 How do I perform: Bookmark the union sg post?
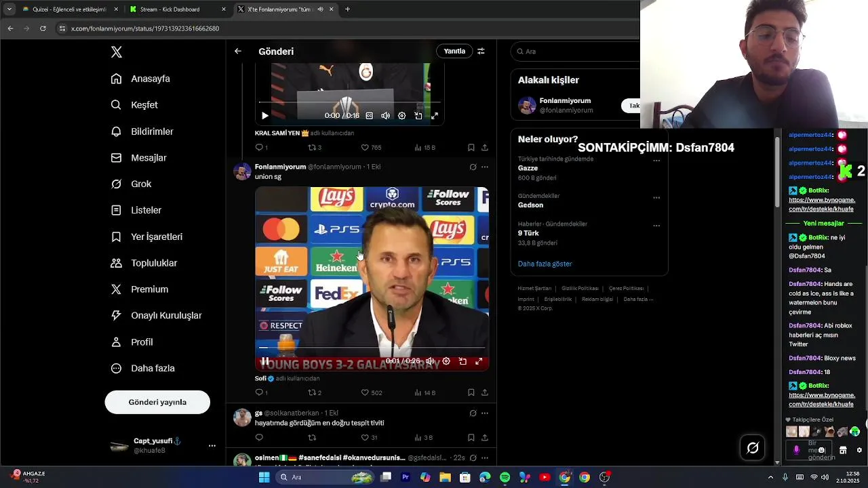471,392
